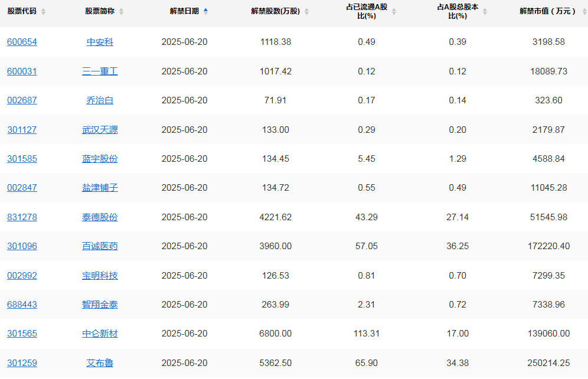Open the 智翔金泰 stock page

coord(99,305)
